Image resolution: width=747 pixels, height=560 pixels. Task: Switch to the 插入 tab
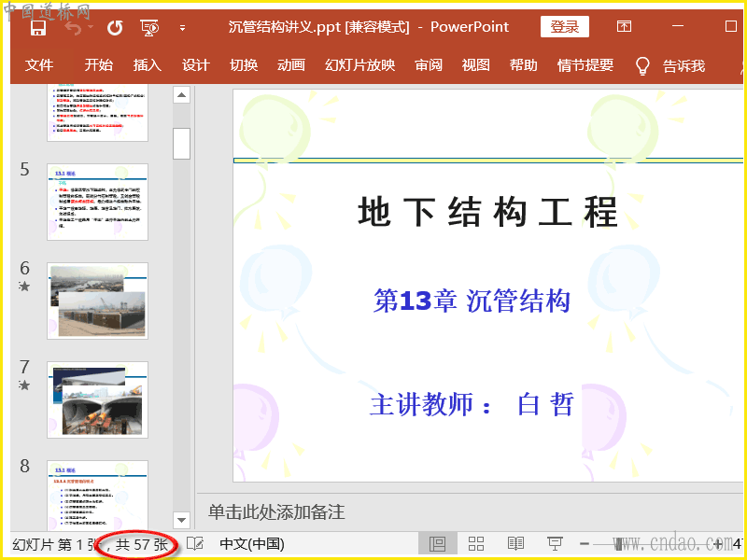[148, 65]
